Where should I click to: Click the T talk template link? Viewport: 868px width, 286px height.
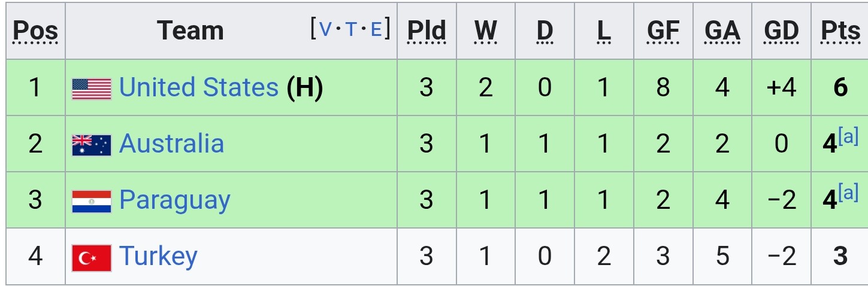[x=351, y=29]
